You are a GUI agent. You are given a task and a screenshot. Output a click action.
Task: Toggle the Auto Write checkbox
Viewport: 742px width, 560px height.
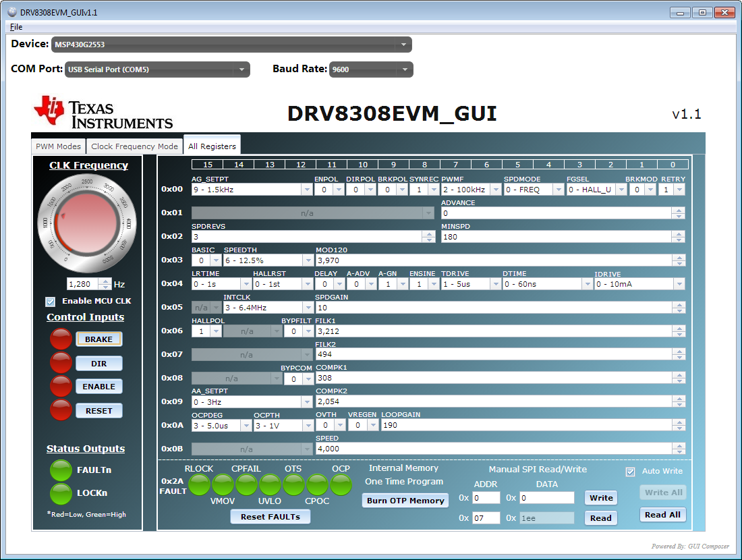tap(630, 472)
